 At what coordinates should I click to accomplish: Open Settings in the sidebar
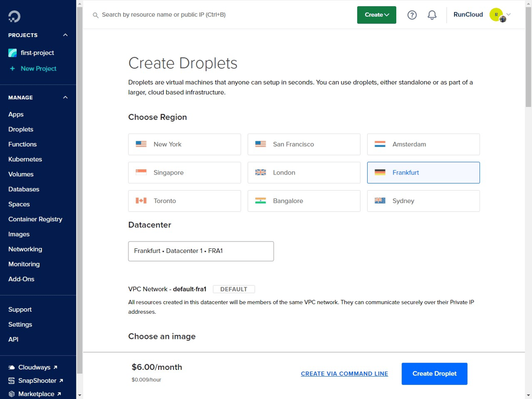pyautogui.click(x=20, y=324)
